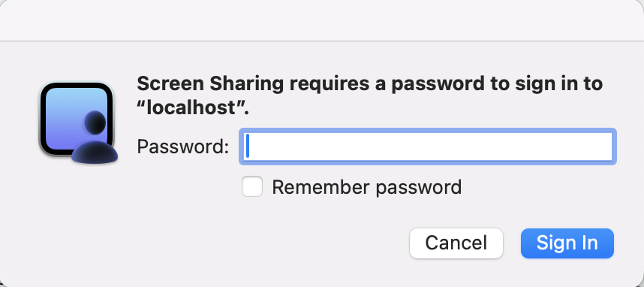
Task: Click the word "Screen" in the heading
Action: coord(170,84)
